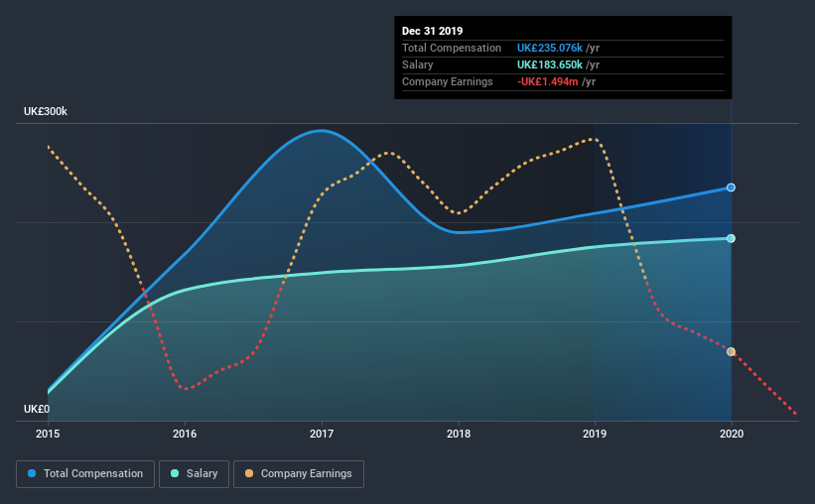The width and height of the screenshot is (815, 504).
Task: Click the 2020 x-axis label
Action: [x=732, y=434]
